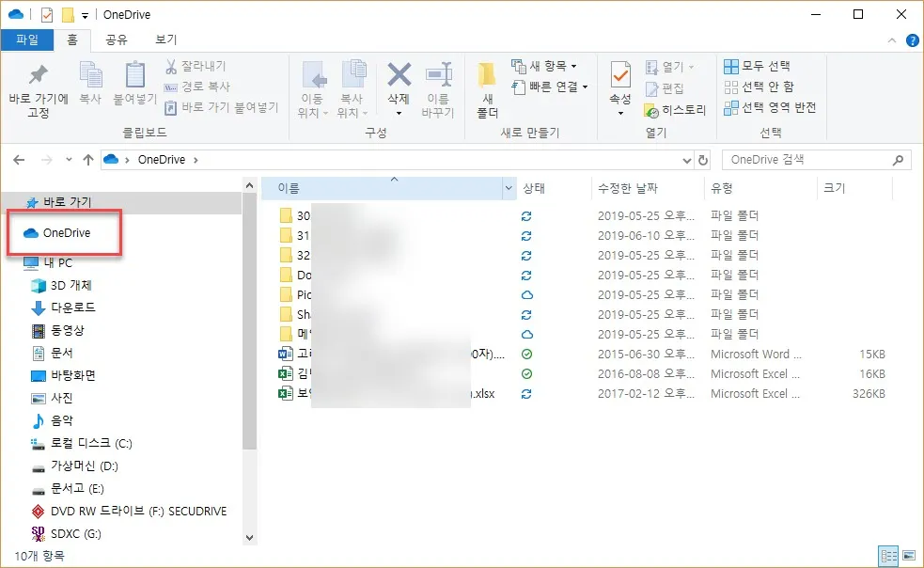
Task: Click the OneDrive 검색 search field
Action: click(x=808, y=160)
